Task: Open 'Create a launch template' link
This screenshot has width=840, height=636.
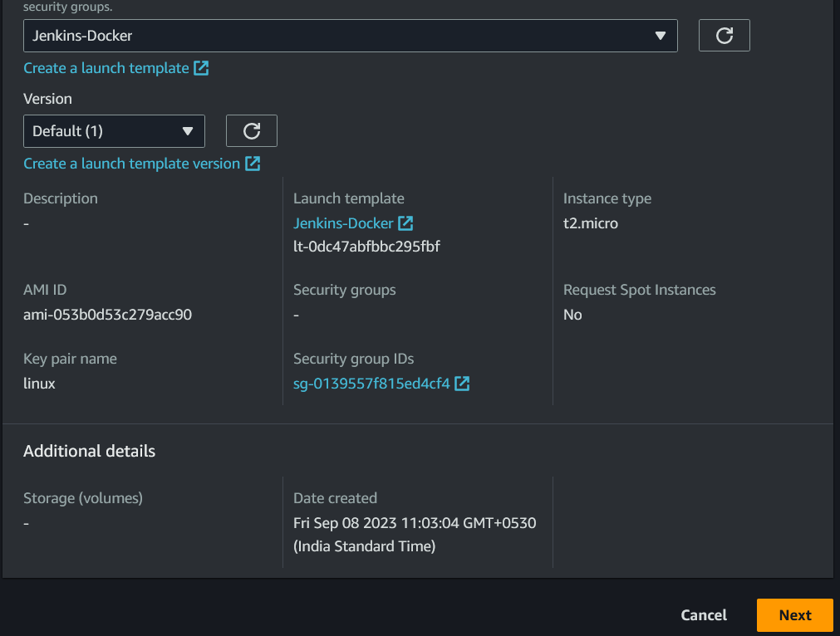Action: (106, 68)
